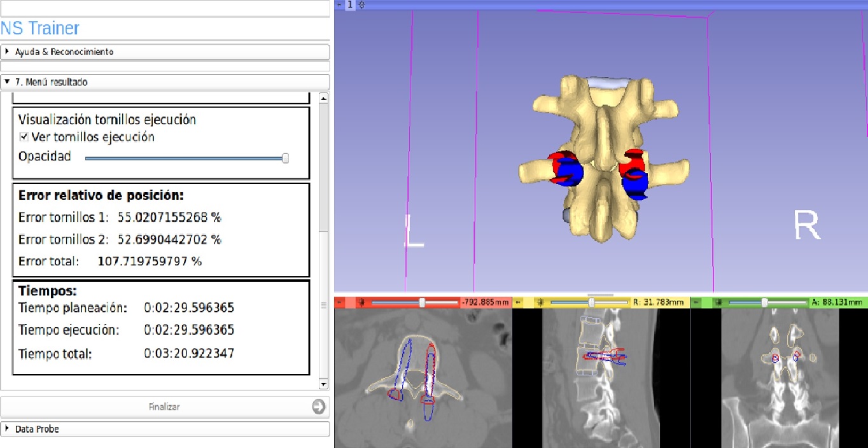
Task: Click the results panel scroll down arrow
Action: (x=323, y=384)
